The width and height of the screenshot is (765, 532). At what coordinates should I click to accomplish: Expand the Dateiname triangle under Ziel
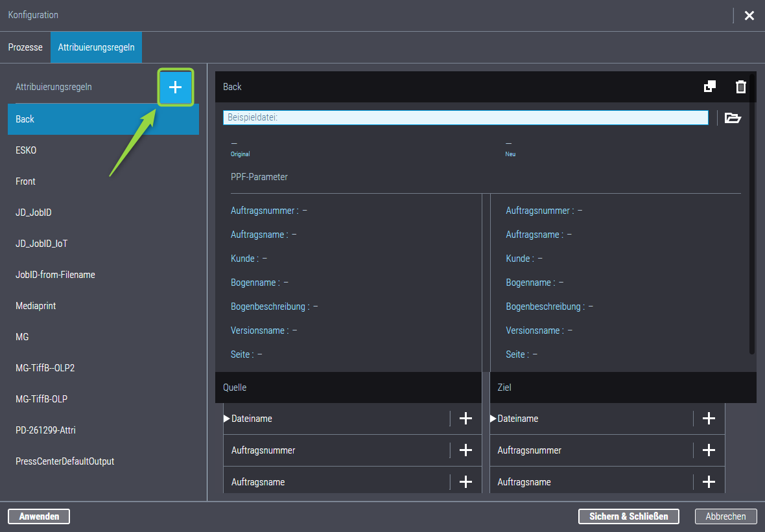point(493,419)
